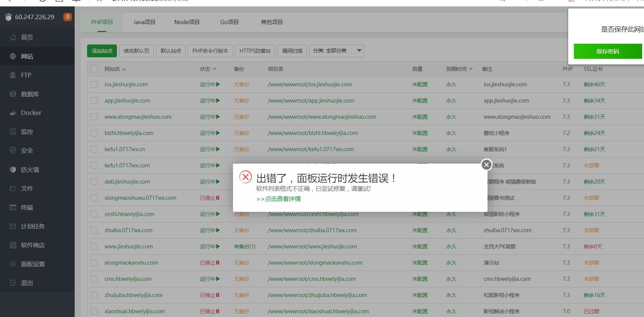Switch to the Node项目 tab
The width and height of the screenshot is (644, 317).
click(x=187, y=22)
